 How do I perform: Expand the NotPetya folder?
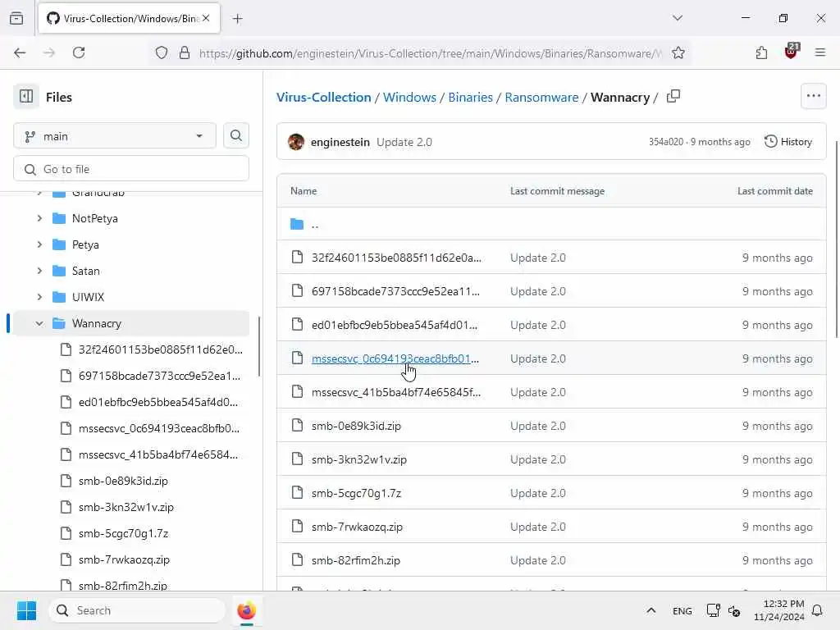(x=39, y=218)
